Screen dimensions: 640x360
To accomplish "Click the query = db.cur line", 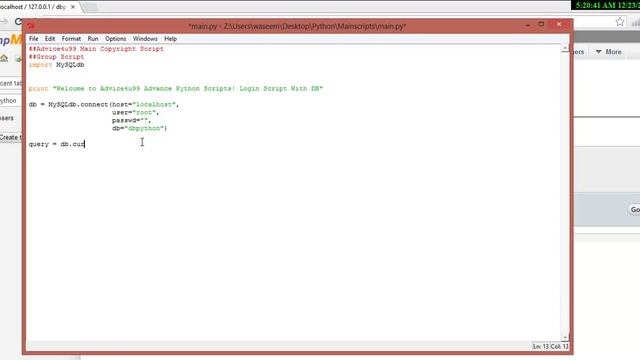I will pyautogui.click(x=57, y=144).
